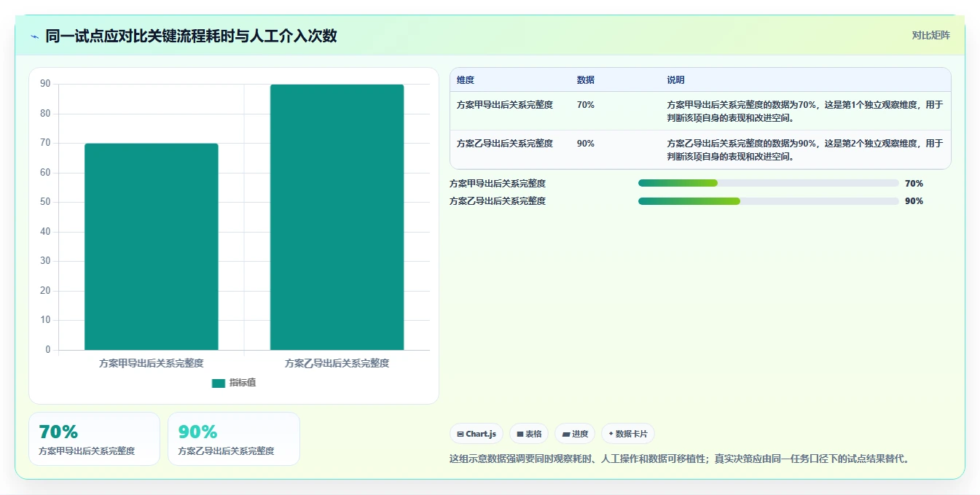Click the lightning icon beside the title
This screenshot has width=980, height=495.
[34, 36]
